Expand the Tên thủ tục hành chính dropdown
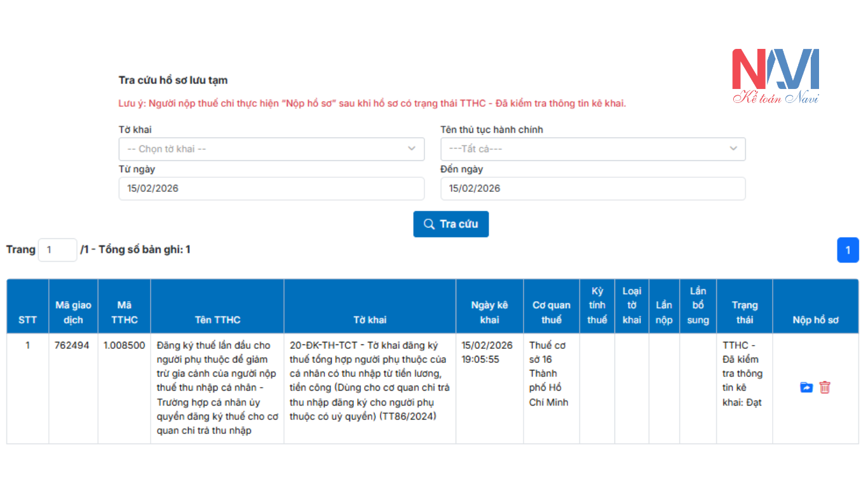The height and width of the screenshot is (488, 868). 592,149
